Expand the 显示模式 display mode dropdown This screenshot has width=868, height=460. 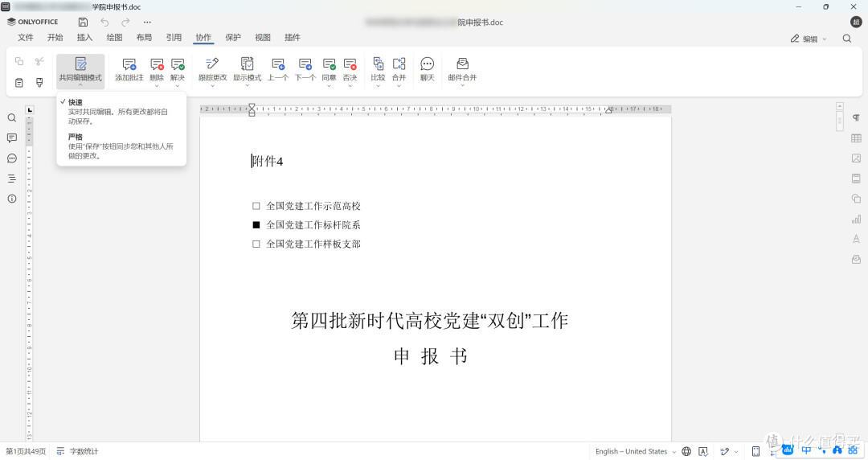point(247,85)
